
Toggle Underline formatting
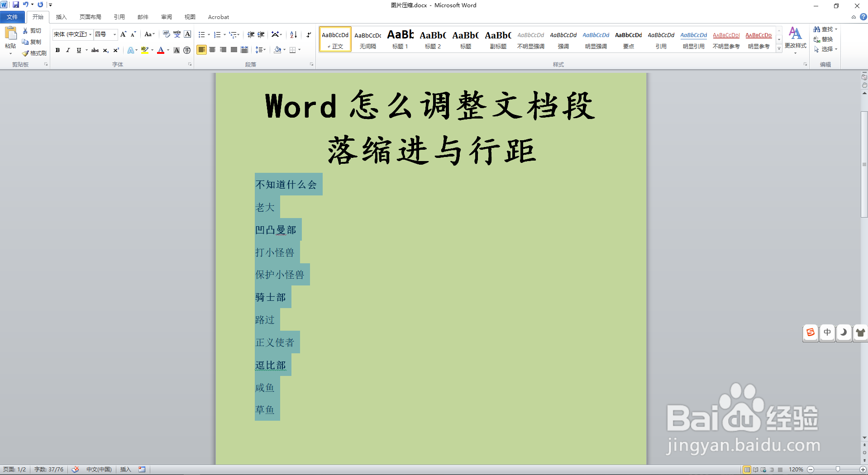pyautogui.click(x=78, y=50)
